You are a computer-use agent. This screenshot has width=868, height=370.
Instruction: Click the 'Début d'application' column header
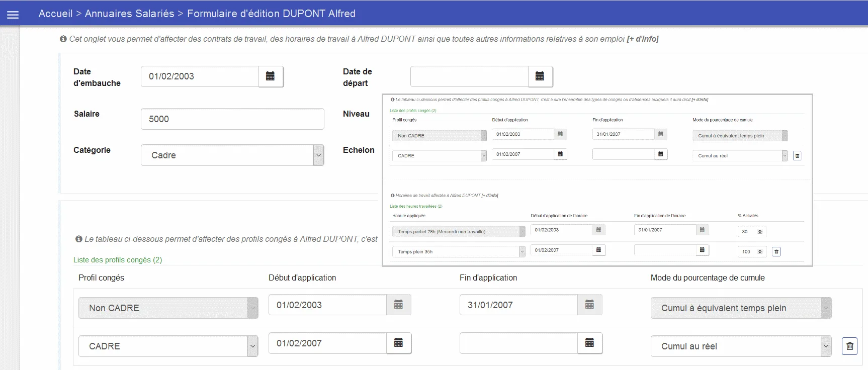[302, 277]
